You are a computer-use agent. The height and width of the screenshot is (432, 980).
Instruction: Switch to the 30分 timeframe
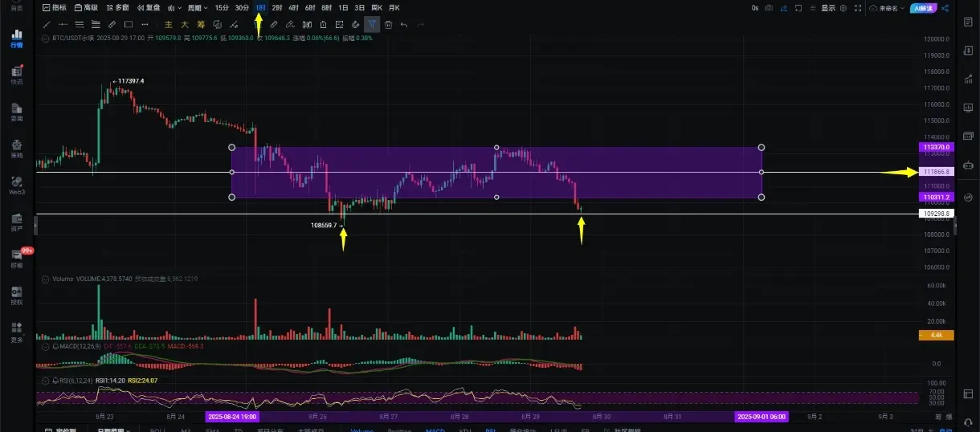[x=242, y=7]
